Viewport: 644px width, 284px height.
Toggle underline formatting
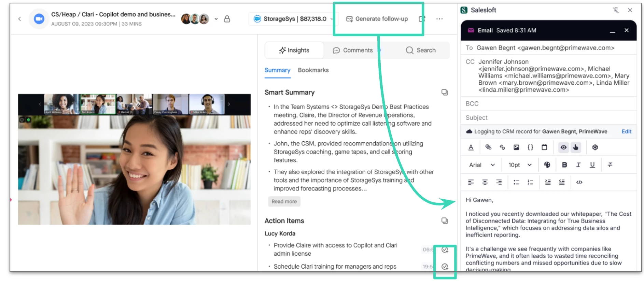pyautogui.click(x=592, y=165)
